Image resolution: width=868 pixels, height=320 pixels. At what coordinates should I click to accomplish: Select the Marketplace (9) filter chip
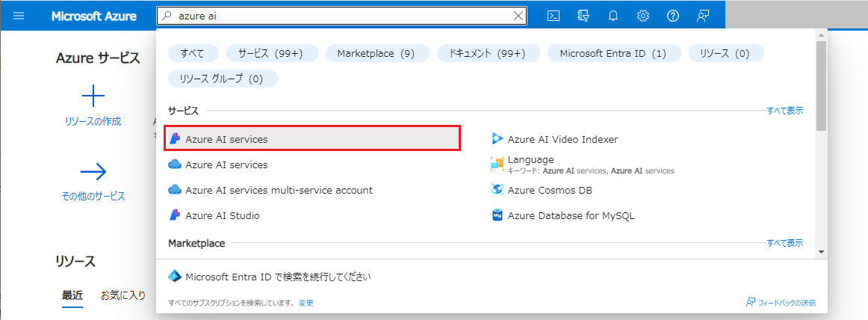(376, 53)
